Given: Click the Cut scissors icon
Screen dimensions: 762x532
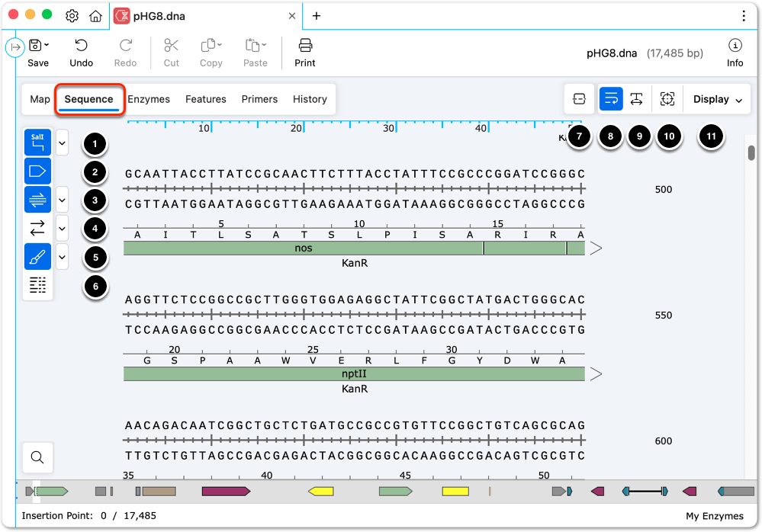Looking at the screenshot, I should pyautogui.click(x=171, y=46).
